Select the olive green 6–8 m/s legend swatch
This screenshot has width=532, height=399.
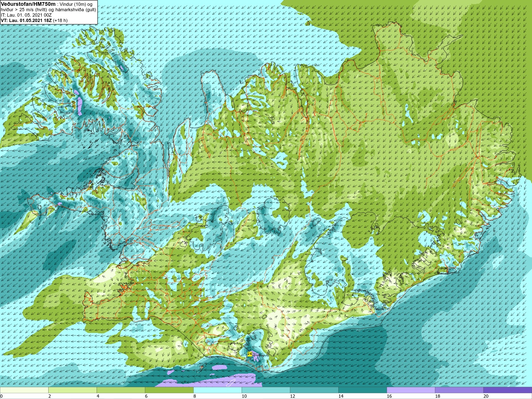click(169, 390)
